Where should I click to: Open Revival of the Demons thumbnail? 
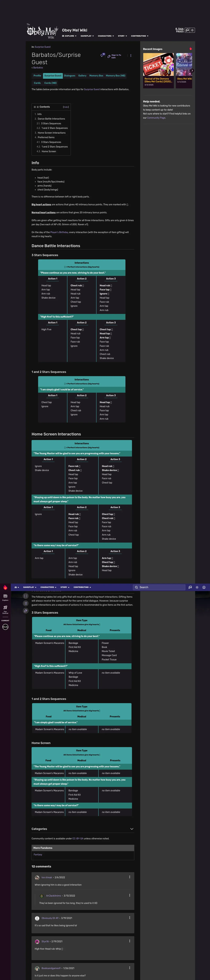coord(158,64)
